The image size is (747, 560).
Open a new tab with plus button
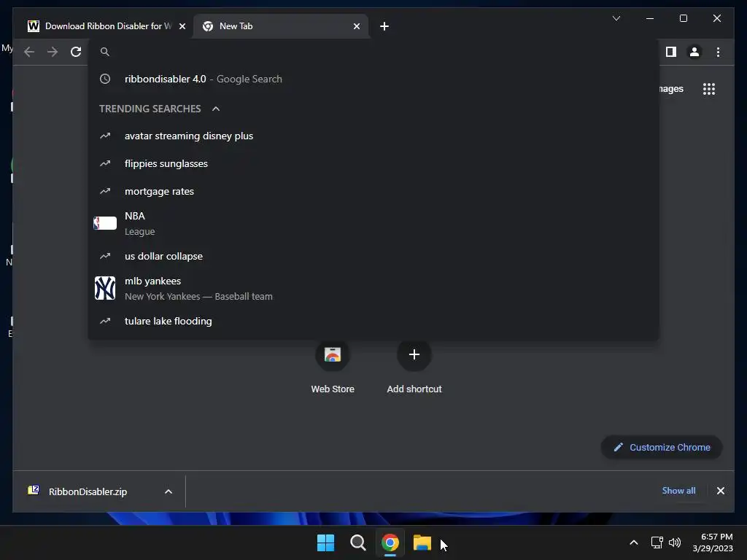tap(384, 26)
